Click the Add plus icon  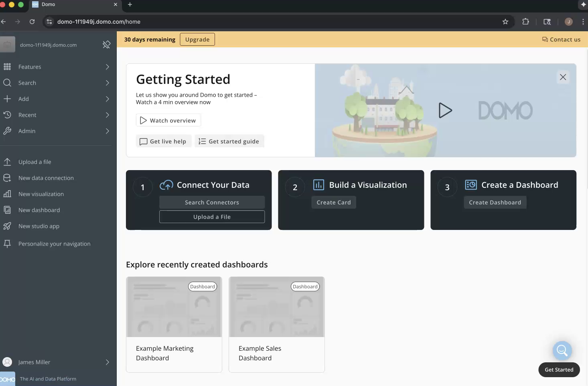pyautogui.click(x=7, y=99)
